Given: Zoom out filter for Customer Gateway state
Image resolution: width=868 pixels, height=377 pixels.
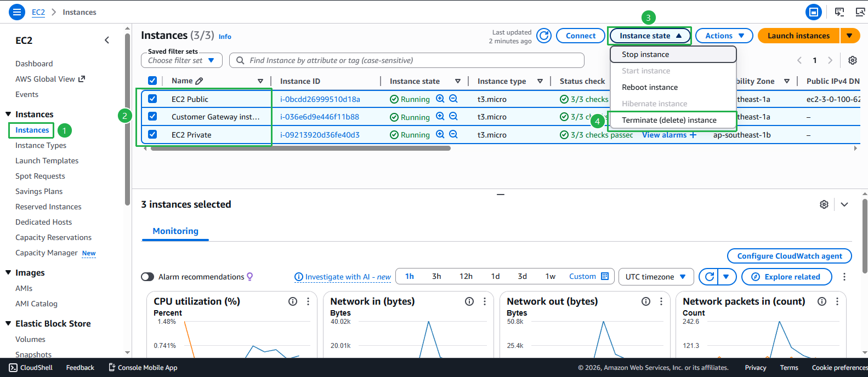Looking at the screenshot, I should coord(453,116).
